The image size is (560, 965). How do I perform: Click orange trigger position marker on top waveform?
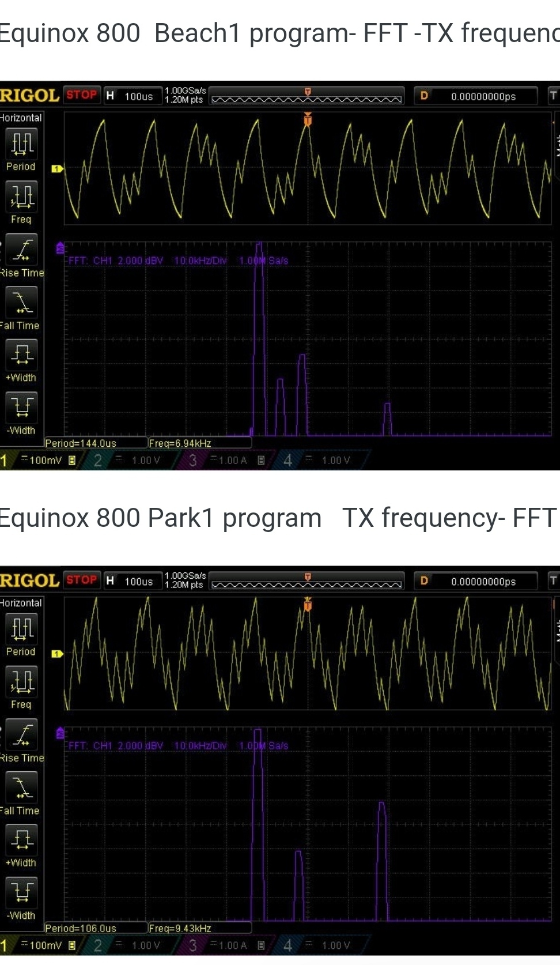click(x=308, y=120)
